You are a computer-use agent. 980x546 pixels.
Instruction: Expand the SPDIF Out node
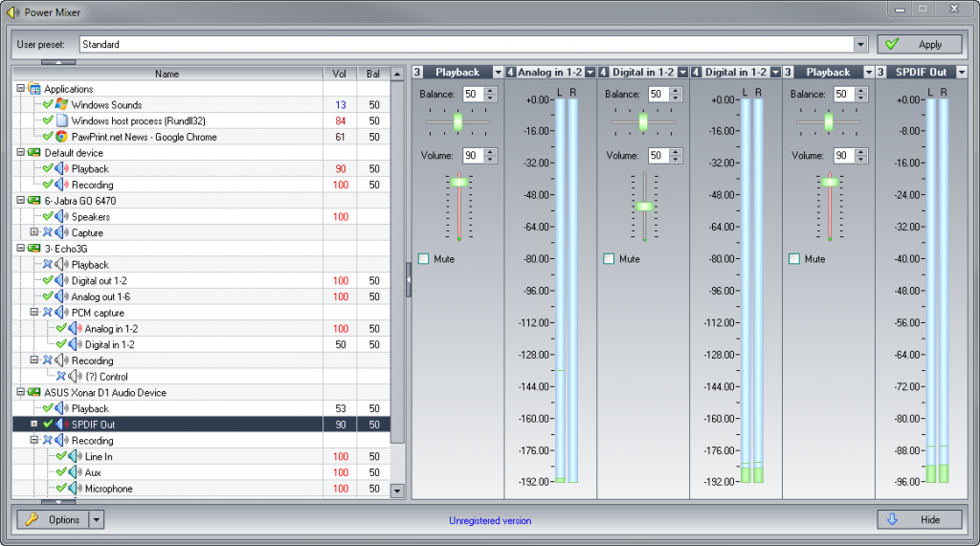point(34,425)
